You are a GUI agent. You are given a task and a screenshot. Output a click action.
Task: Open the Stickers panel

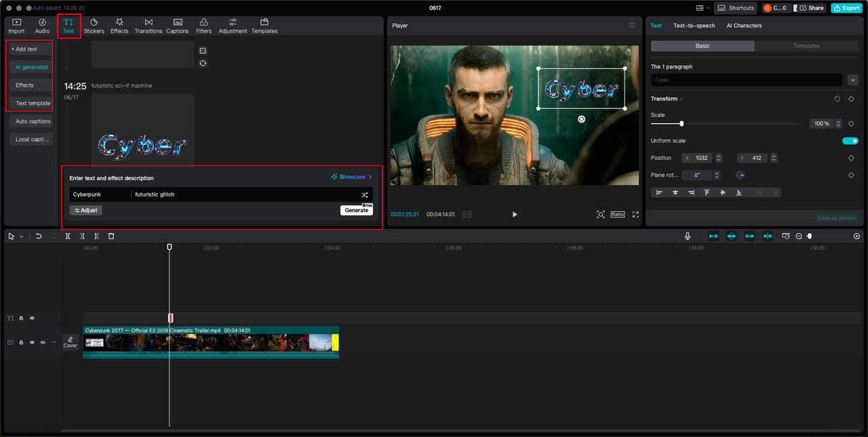94,26
